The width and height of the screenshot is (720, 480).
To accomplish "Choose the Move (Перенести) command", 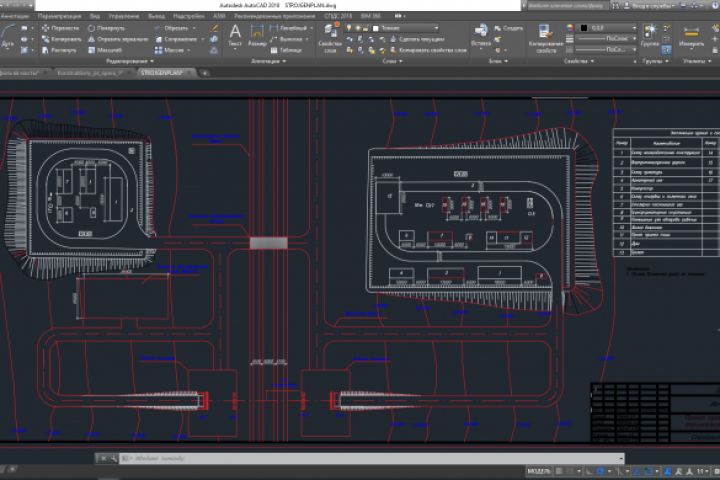I will tap(59, 28).
